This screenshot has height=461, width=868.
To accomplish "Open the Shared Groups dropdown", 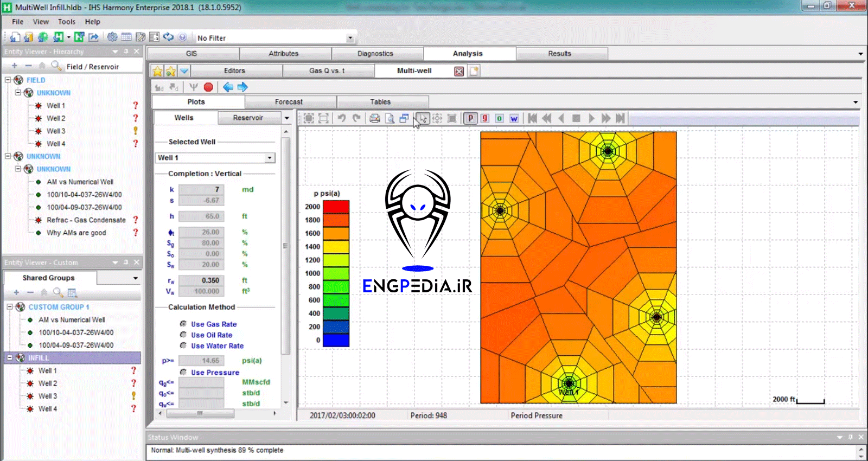I will tap(136, 278).
